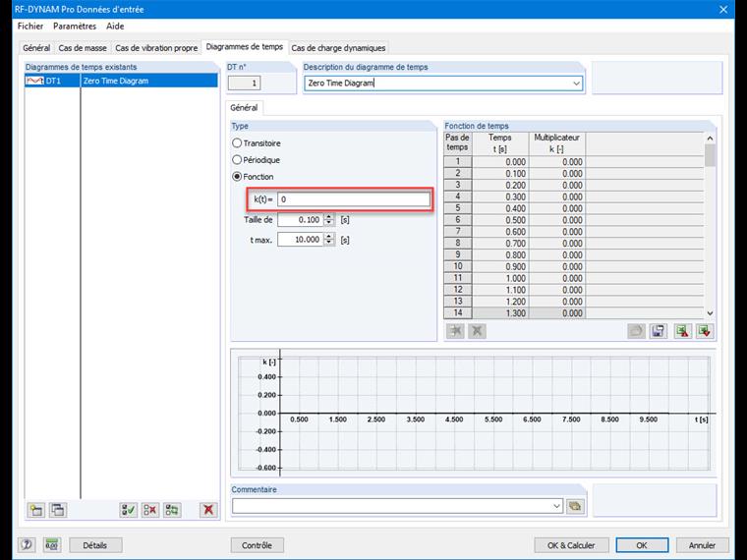Screen dimensions: 747x560
Task: Expand the Commentaire dropdown
Action: click(556, 506)
